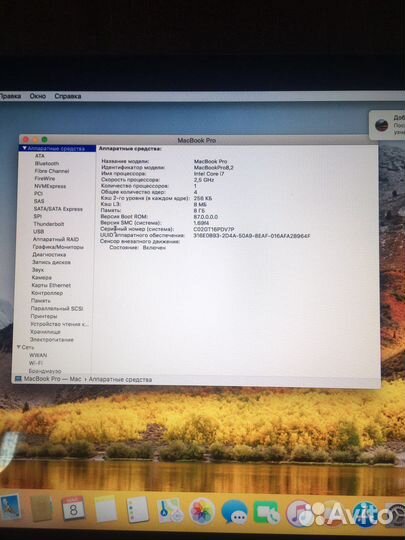
Task: Collapse the Сеть section triangle
Action: pos(19,347)
